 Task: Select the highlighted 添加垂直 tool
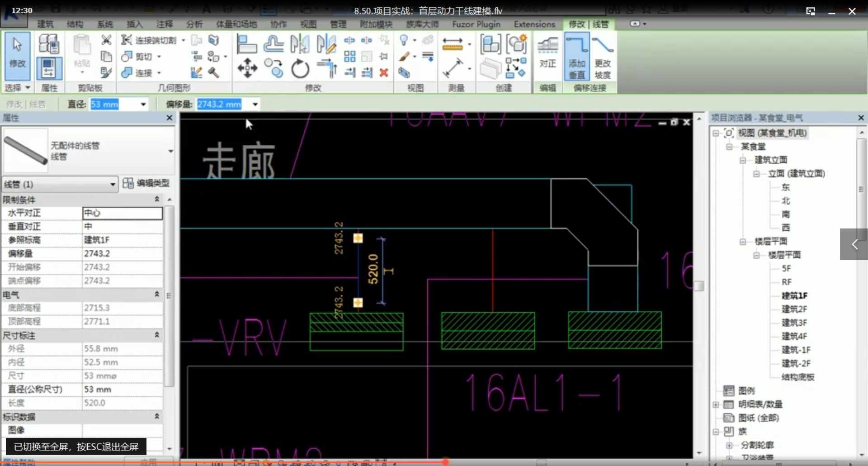click(x=576, y=57)
